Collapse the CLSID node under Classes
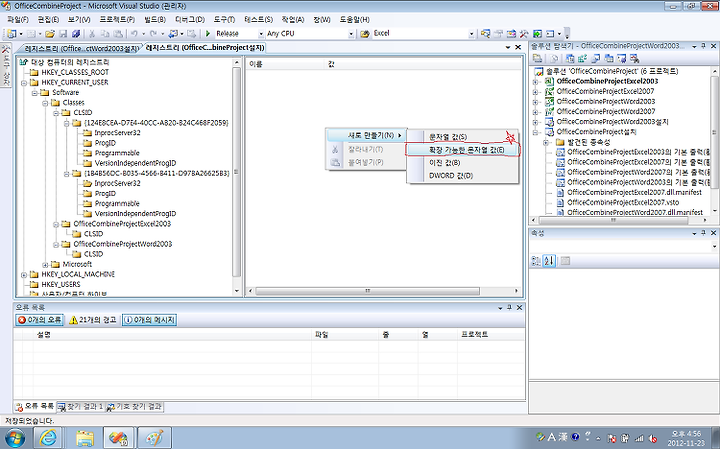Viewport: 720px width, 449px height. point(56,113)
